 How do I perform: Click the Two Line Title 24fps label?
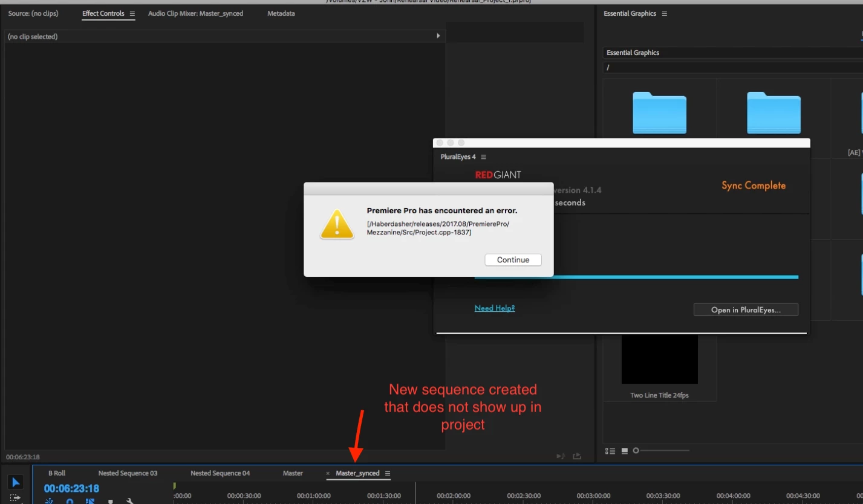coord(659,395)
